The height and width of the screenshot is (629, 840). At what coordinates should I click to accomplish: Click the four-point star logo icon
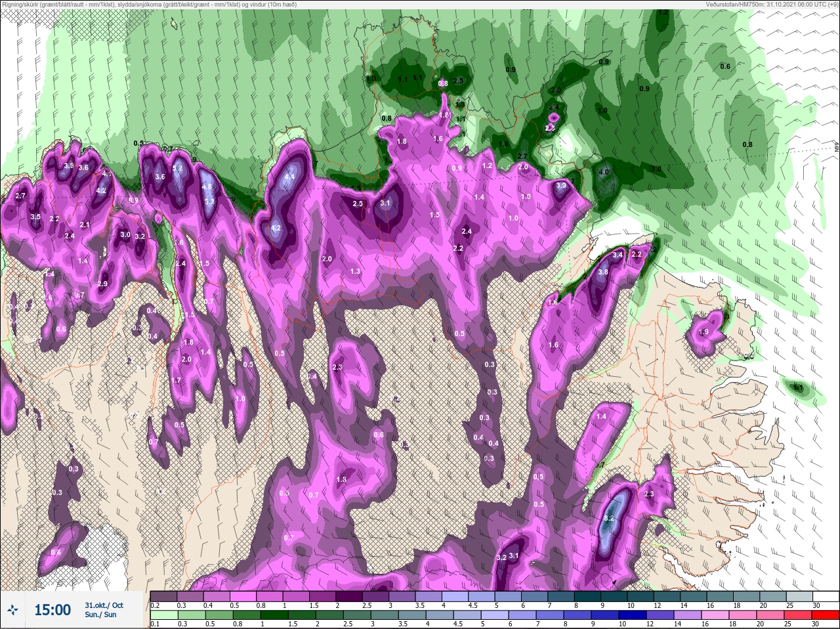click(12, 610)
